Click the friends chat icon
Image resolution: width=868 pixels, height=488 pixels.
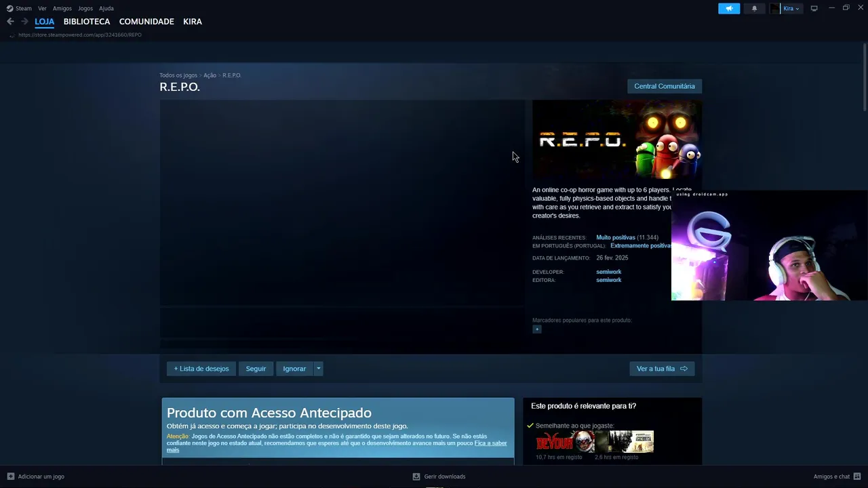[x=857, y=476]
